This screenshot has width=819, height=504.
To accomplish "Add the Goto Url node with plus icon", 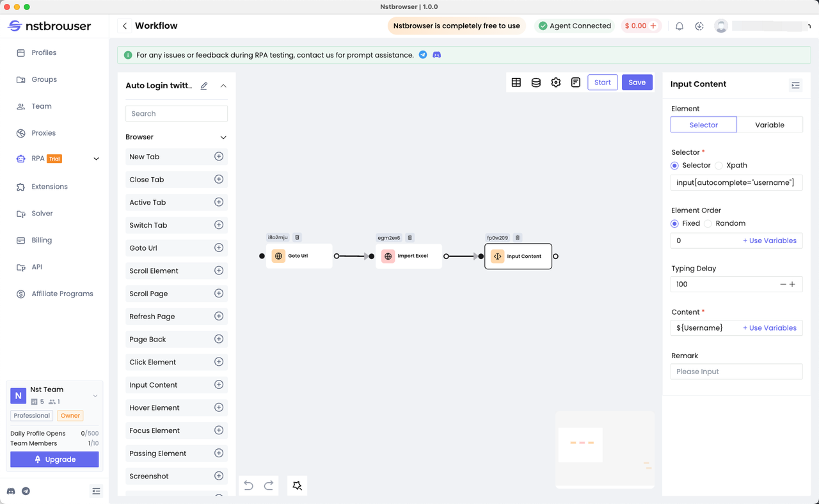I will 219,248.
